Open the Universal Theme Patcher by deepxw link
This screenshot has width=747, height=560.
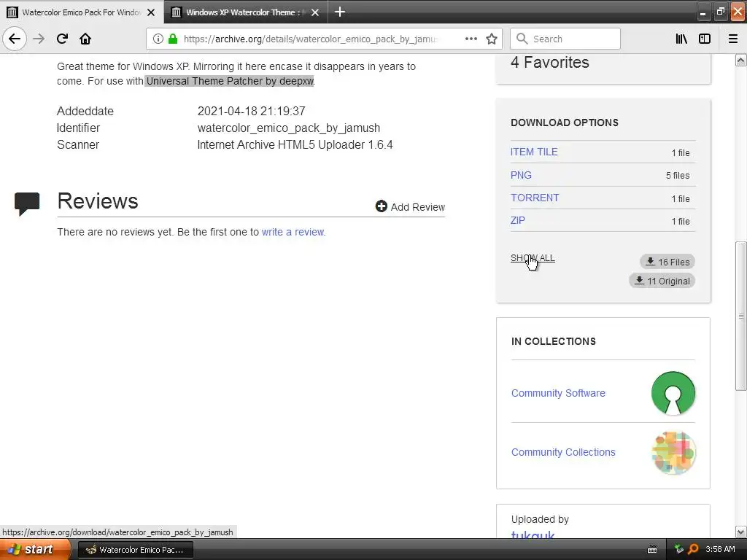230,81
